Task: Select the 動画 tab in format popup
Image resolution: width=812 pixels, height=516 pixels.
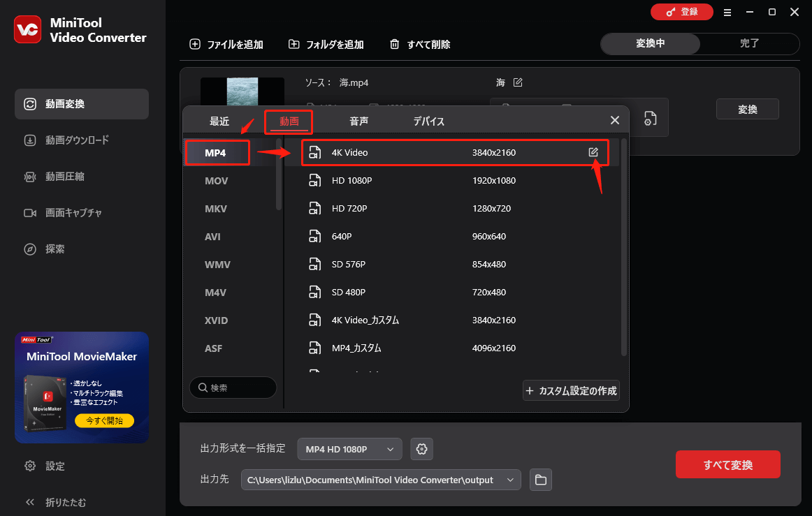Action: (289, 121)
